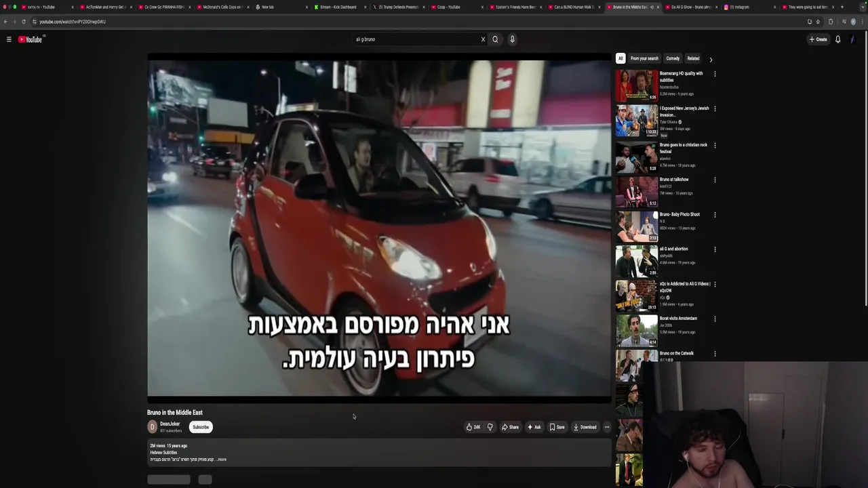This screenshot has height=488, width=868.
Task: Switch to Trump Defends X tab
Action: pos(398,7)
